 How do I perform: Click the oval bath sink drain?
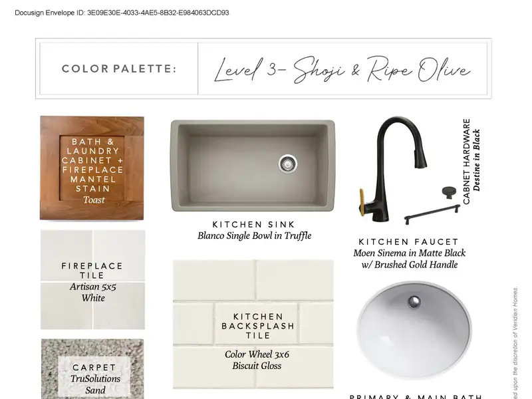click(x=414, y=301)
